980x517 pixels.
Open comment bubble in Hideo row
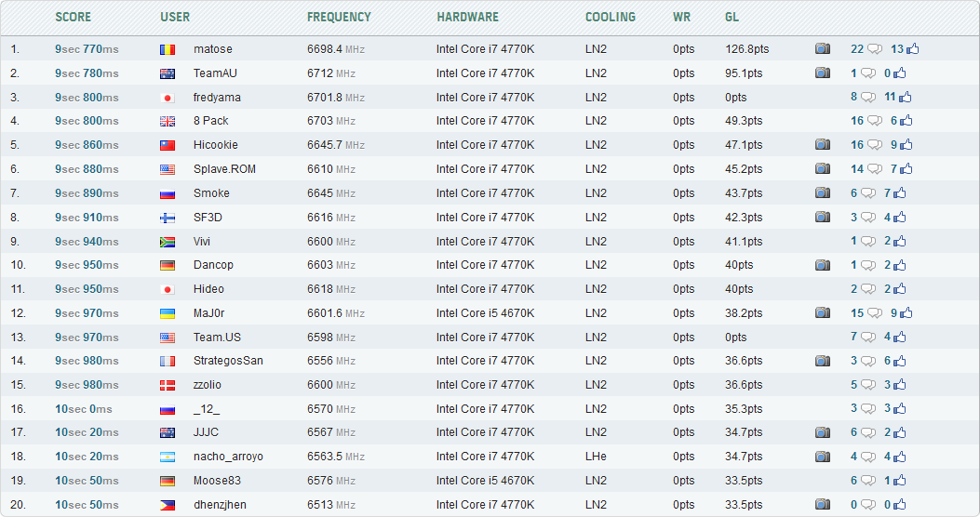(868, 289)
